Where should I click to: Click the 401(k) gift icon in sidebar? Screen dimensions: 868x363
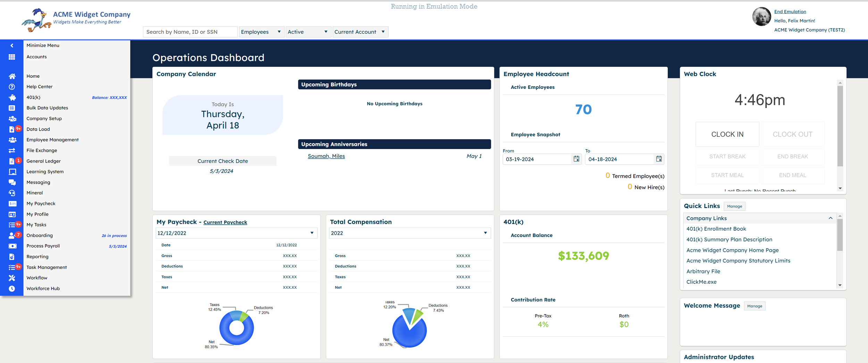pos(12,97)
